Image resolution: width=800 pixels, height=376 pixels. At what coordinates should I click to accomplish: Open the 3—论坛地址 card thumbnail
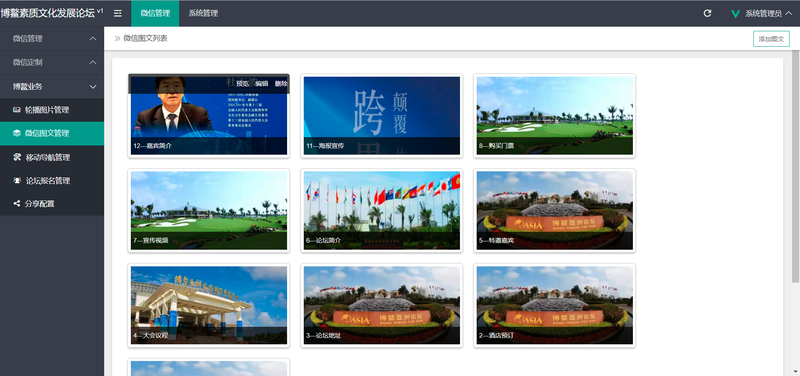point(382,305)
